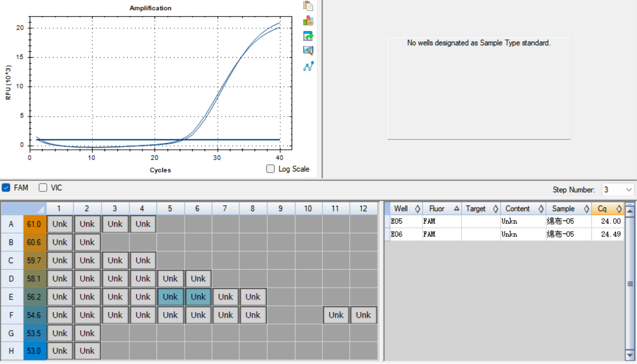Enable the Log Scale checkbox
The image size is (637, 364).
click(x=270, y=168)
